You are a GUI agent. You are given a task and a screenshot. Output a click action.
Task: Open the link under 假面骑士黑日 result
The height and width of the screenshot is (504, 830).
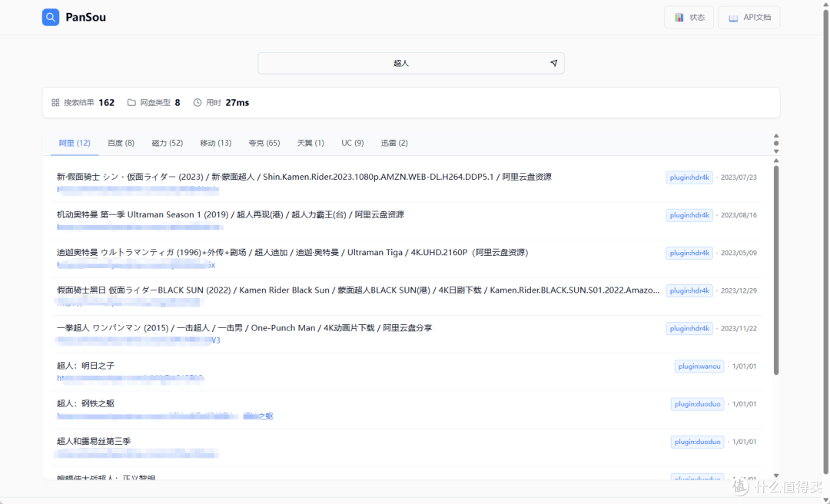click(x=129, y=302)
